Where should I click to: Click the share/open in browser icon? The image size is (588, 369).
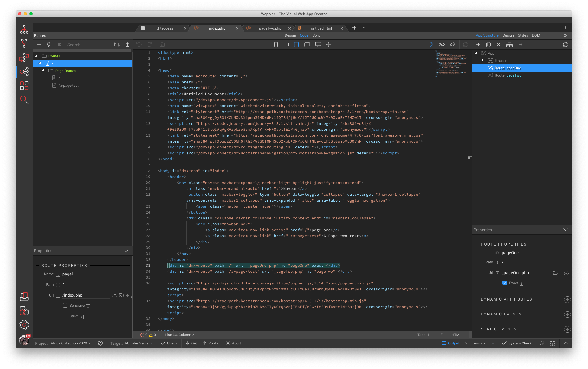click(452, 45)
